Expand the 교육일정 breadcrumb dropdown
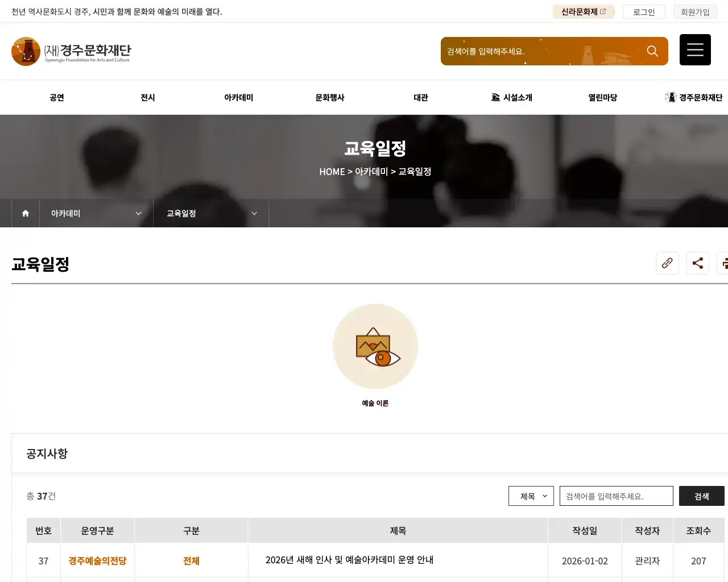The height and width of the screenshot is (582, 728). (x=254, y=213)
